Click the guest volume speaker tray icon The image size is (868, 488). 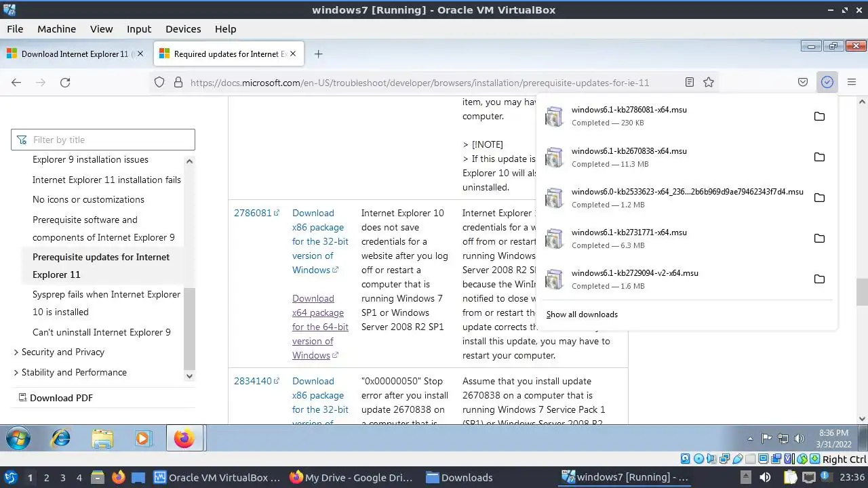coord(799,439)
